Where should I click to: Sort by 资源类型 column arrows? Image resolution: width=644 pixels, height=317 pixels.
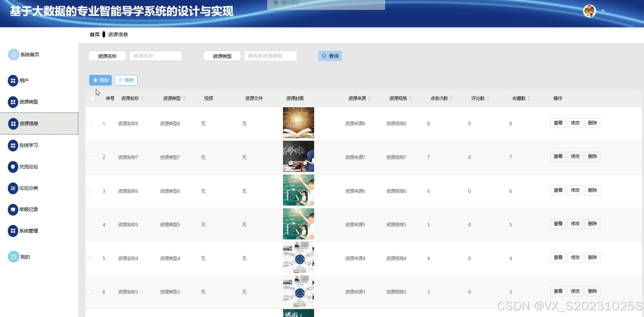tap(184, 98)
